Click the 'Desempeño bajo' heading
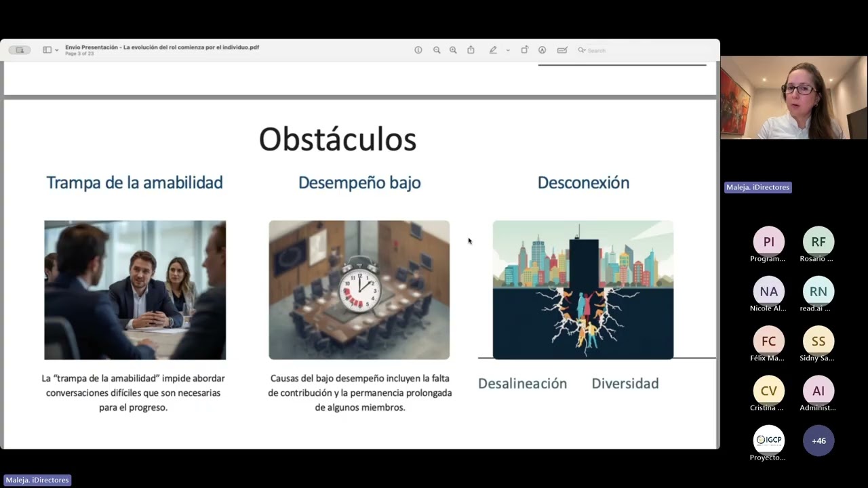 (x=359, y=182)
